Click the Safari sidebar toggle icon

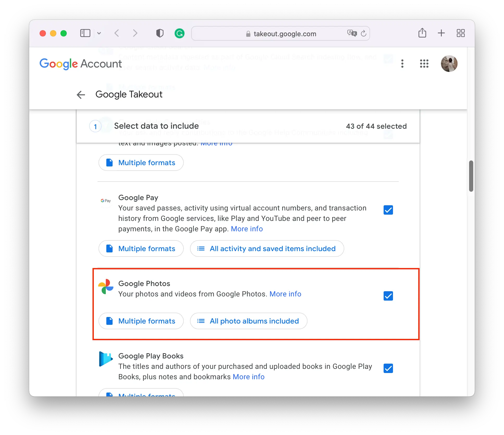[x=85, y=33]
